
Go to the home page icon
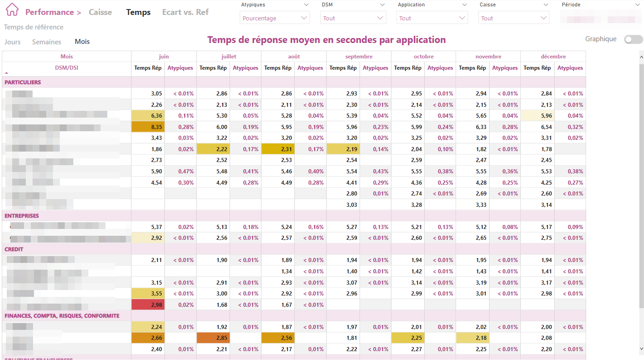[x=12, y=9]
